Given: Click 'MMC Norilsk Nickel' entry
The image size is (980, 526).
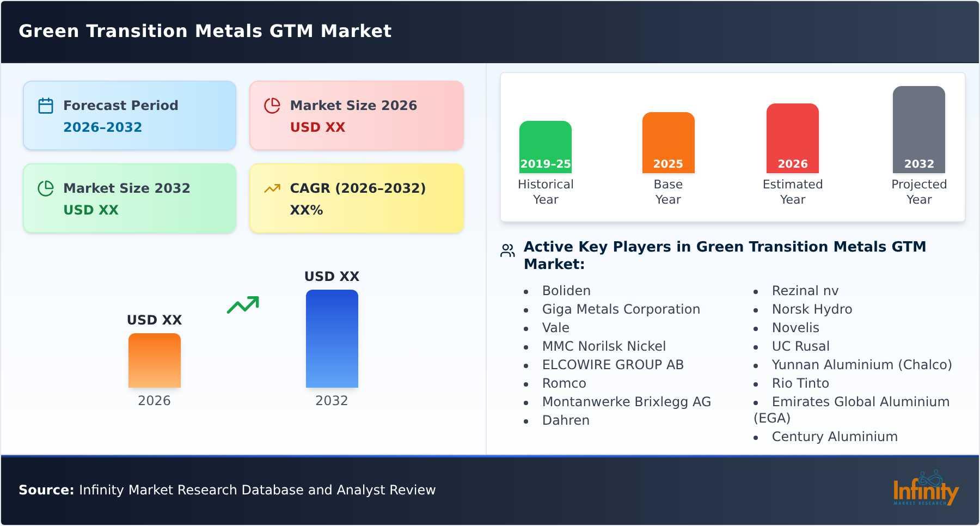Looking at the screenshot, I should [x=604, y=346].
